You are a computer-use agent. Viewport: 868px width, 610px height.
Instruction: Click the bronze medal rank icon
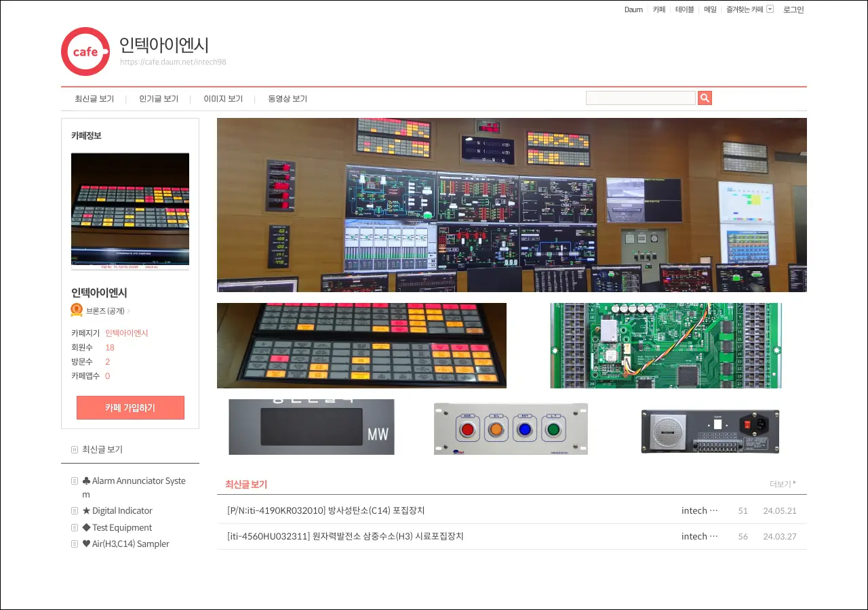[77, 310]
